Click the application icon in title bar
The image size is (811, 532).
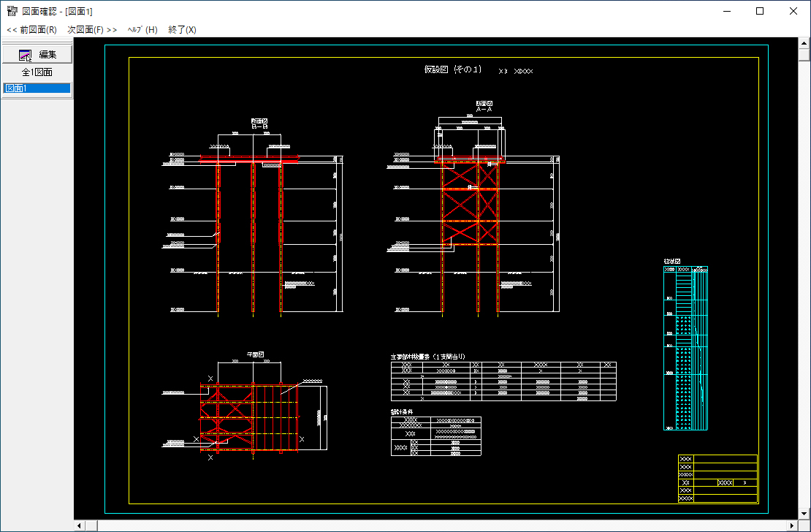click(12, 12)
